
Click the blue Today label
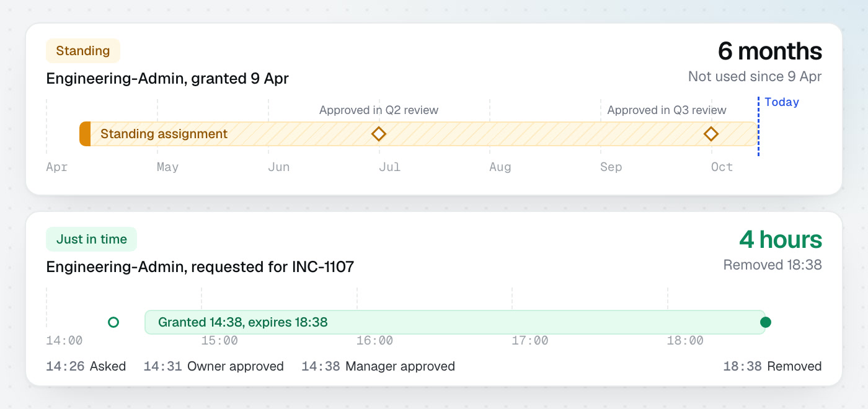782,102
